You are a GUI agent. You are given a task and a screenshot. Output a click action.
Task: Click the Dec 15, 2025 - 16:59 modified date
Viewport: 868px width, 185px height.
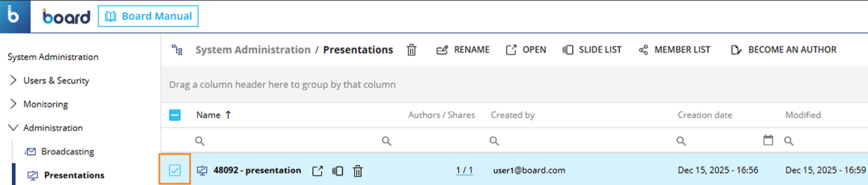pyautogui.click(x=825, y=170)
